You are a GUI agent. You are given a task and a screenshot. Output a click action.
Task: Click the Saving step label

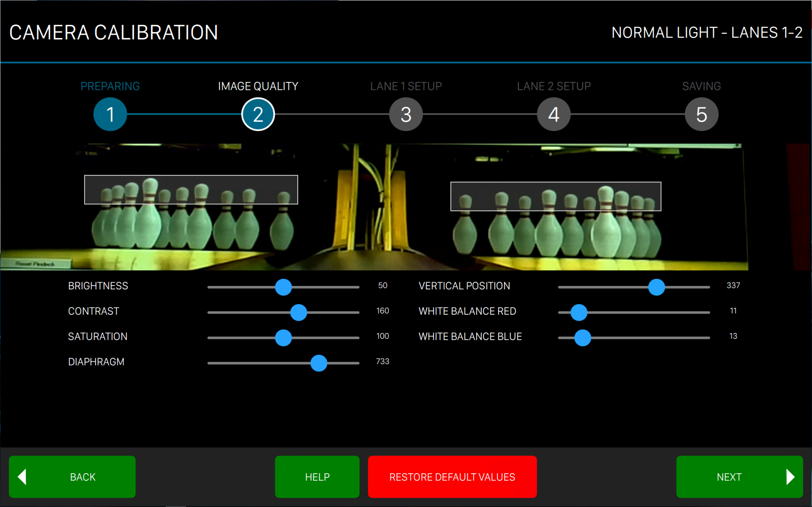(x=701, y=86)
